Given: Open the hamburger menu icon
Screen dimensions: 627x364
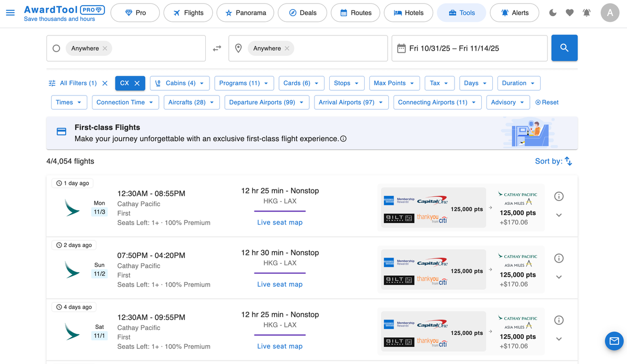Looking at the screenshot, I should [x=10, y=13].
